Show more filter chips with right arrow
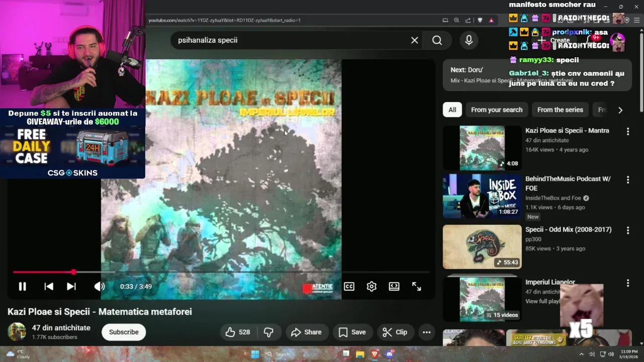Viewport: 644px width, 362px height. click(x=620, y=110)
